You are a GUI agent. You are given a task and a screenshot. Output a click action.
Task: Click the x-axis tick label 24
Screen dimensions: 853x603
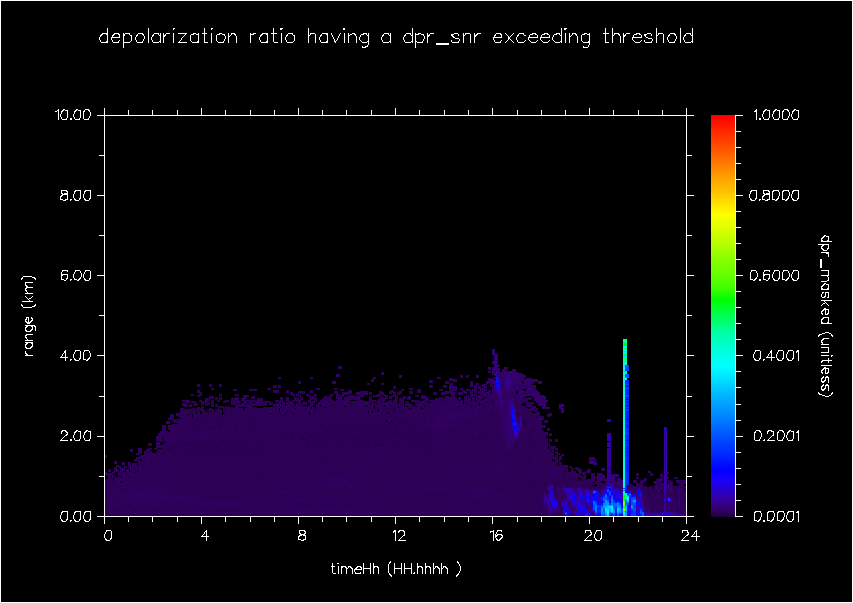pyautogui.click(x=690, y=536)
